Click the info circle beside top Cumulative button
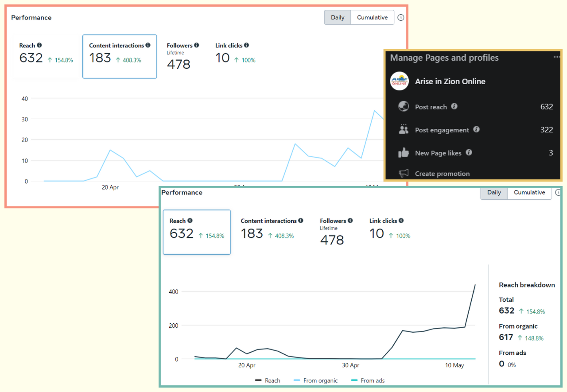Image resolution: width=567 pixels, height=392 pixels. (x=400, y=18)
